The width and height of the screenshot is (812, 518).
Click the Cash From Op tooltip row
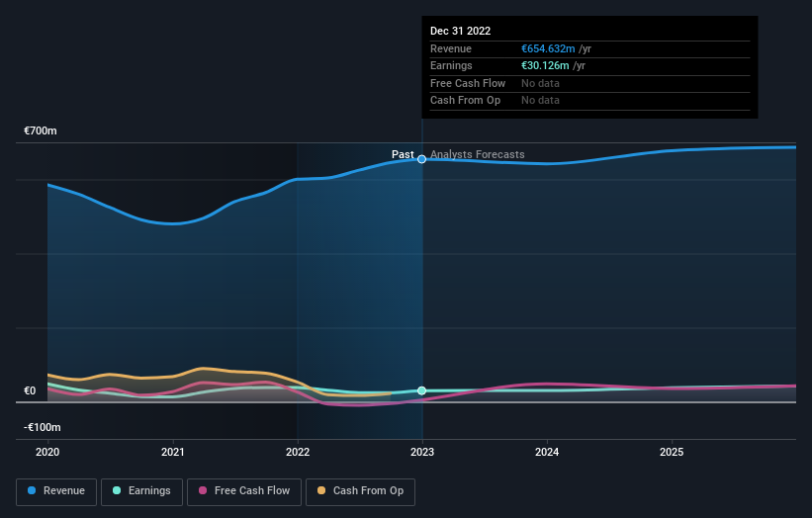[x=589, y=101]
